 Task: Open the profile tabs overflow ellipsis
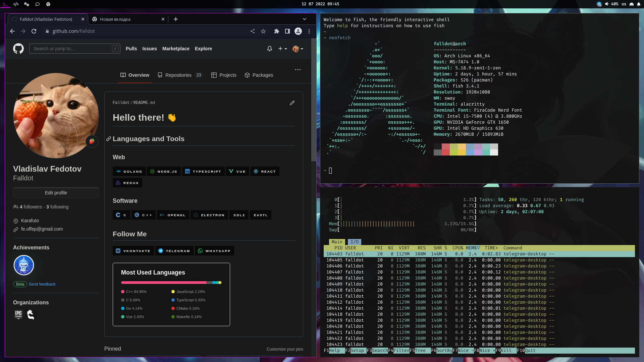click(298, 70)
